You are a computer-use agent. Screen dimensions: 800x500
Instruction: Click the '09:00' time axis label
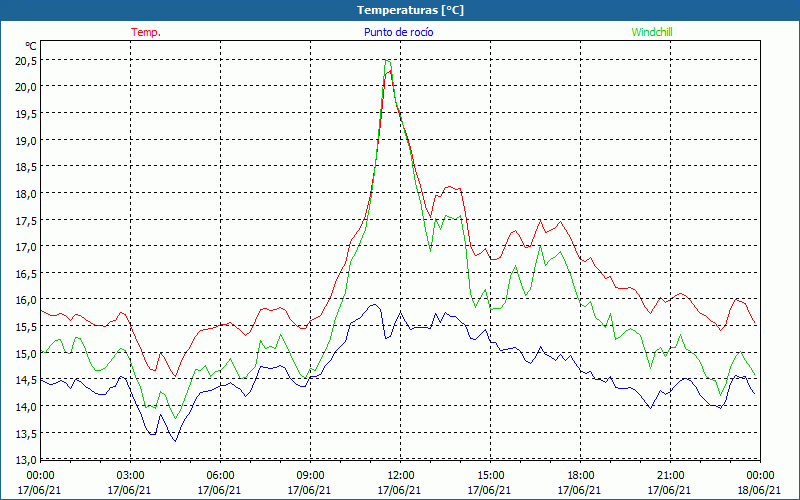pos(310,475)
